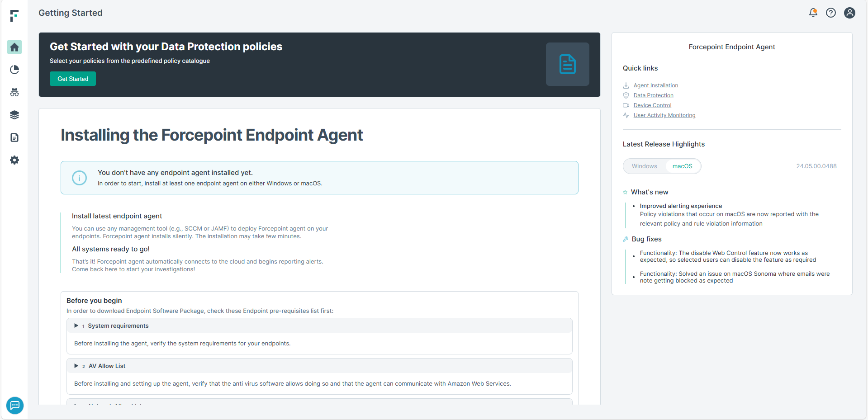This screenshot has height=420, width=868.
Task: Open the Home sidebar icon
Action: coord(14,47)
